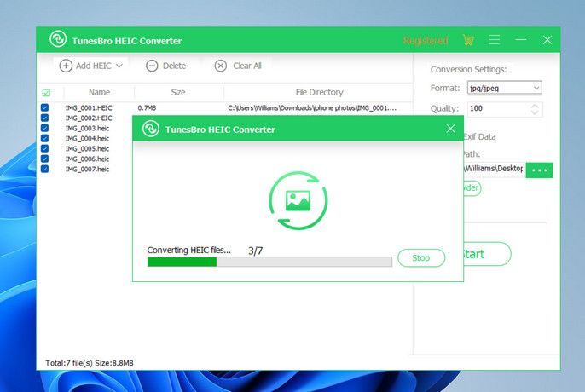Open the hamburger menu in title bar
Viewport: 585px width, 392px height.
click(x=495, y=40)
